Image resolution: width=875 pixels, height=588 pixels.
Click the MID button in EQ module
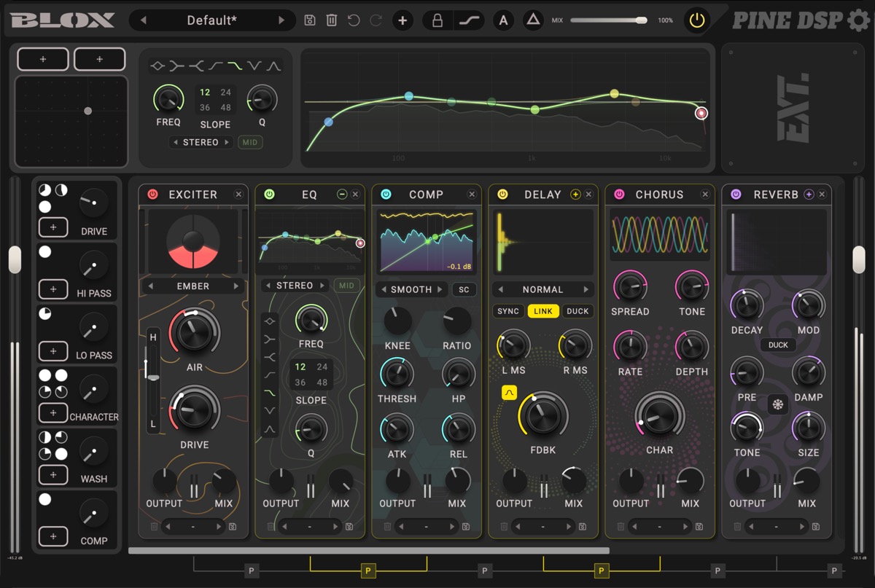346,286
